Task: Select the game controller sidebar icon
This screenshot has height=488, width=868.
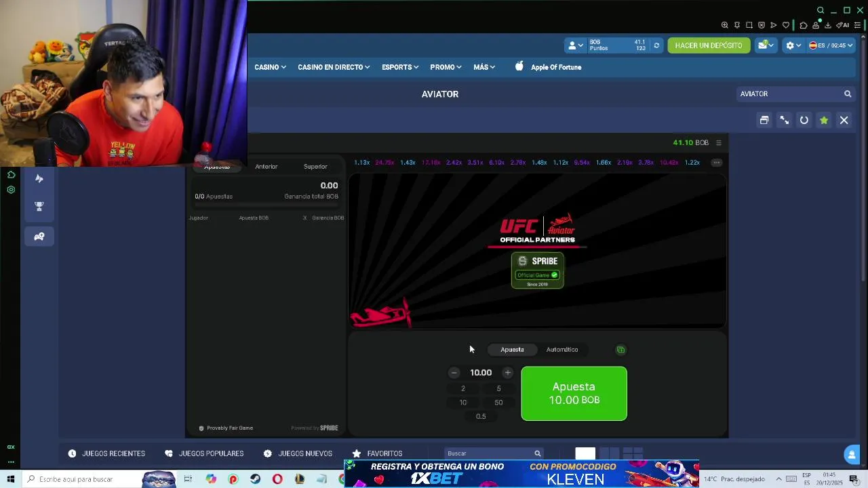Action: pyautogui.click(x=39, y=237)
